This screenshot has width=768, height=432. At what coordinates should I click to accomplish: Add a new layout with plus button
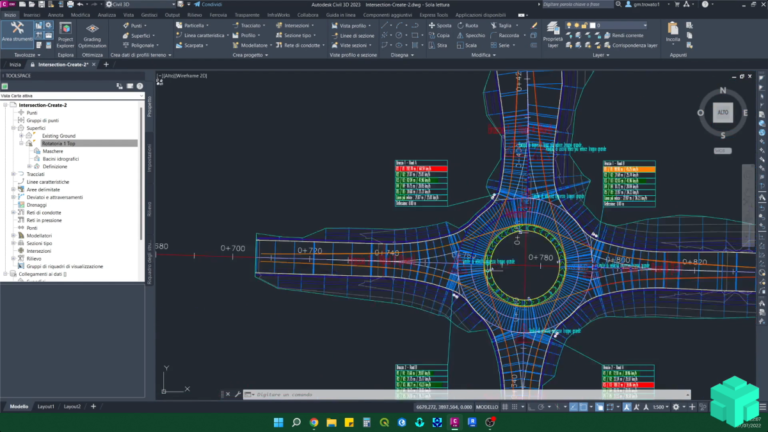point(93,407)
